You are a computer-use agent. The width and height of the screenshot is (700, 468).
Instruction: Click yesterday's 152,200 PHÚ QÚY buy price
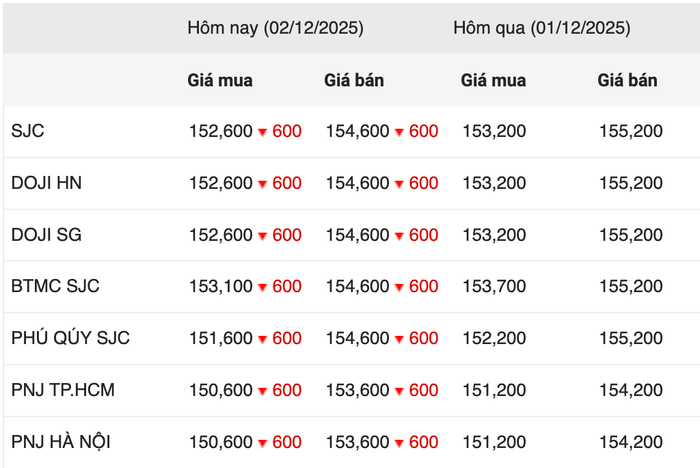pos(494,338)
